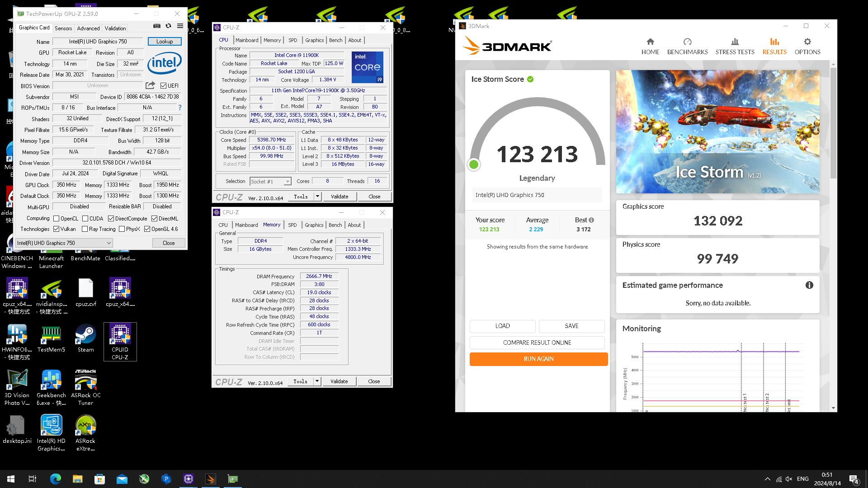Open Steam desktop shortcut

[x=85, y=338]
